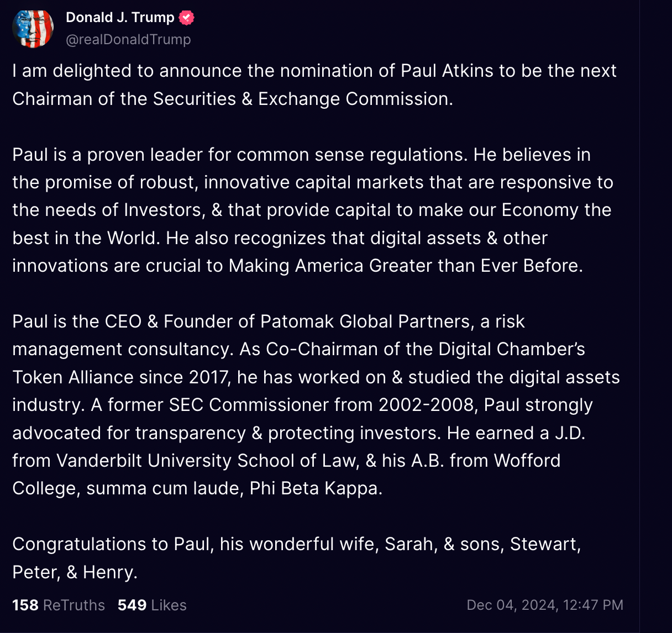Click the Vanderbilt University School of Law text

(207, 461)
